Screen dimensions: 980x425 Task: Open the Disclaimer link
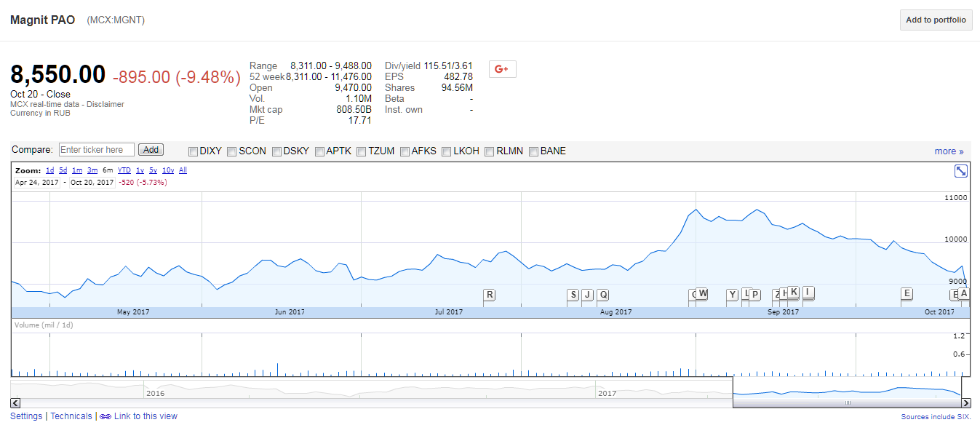point(106,104)
